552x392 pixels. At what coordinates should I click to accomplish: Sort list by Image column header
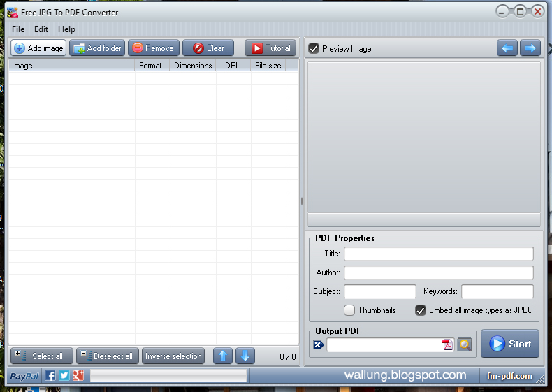click(x=71, y=66)
